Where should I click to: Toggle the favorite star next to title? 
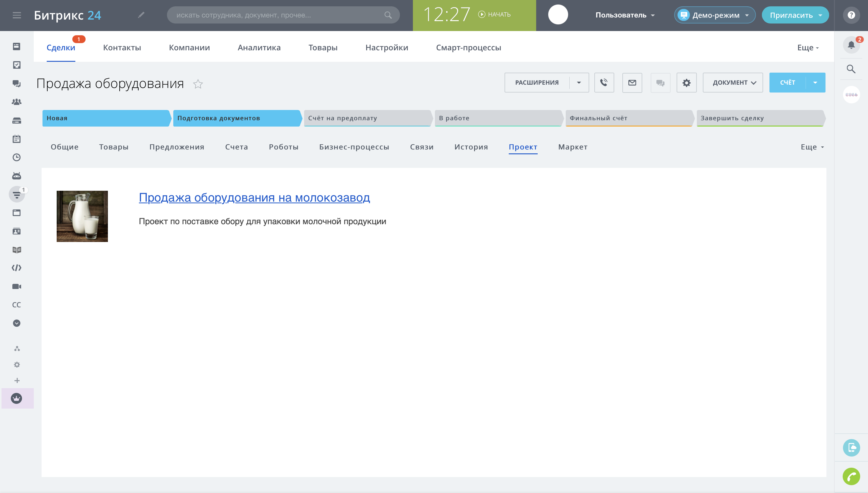click(x=198, y=84)
